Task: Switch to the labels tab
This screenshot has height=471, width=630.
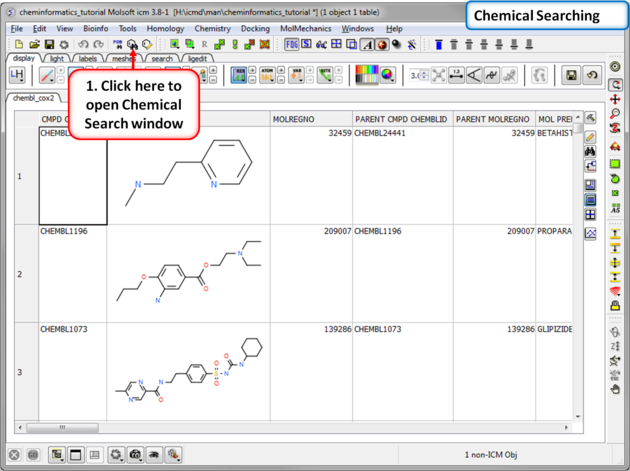Action: [88, 59]
